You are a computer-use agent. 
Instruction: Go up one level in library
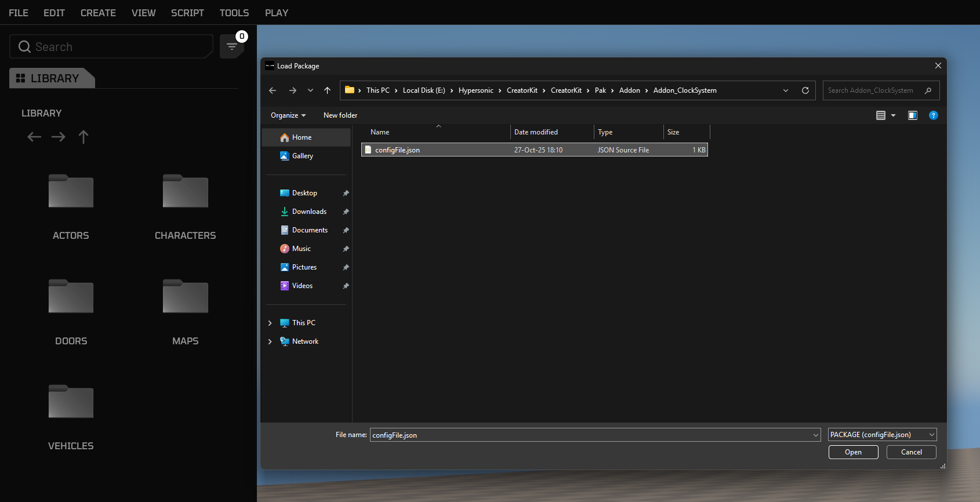coord(84,137)
